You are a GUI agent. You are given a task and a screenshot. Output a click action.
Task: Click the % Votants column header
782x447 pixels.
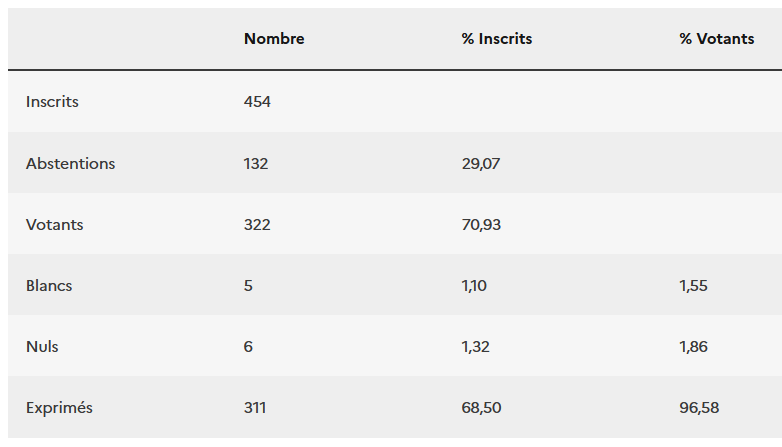tap(717, 39)
